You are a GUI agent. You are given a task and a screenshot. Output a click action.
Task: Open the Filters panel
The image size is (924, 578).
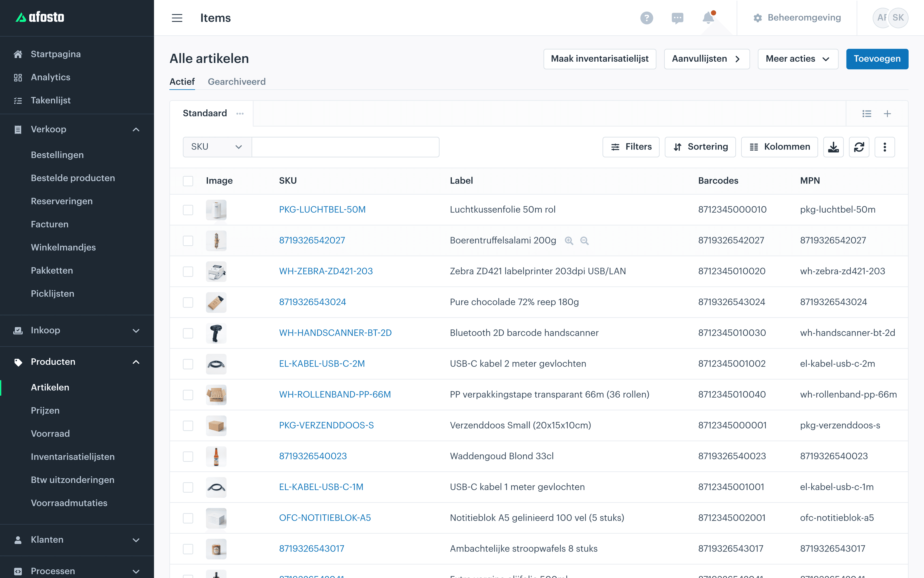[x=631, y=147]
